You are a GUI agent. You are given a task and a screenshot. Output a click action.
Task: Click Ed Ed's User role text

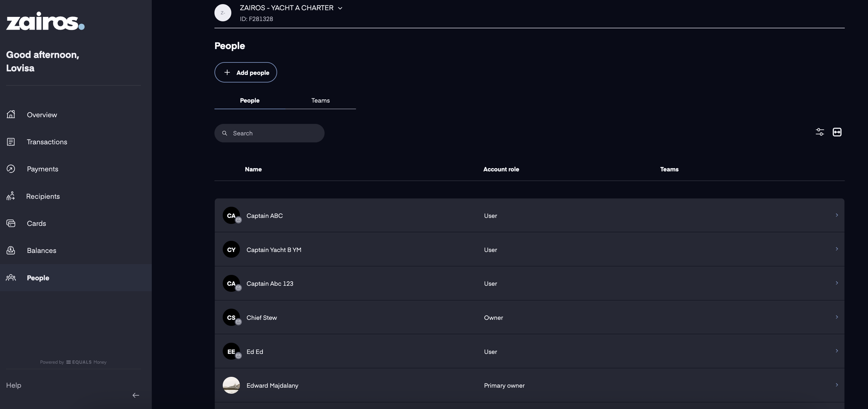click(x=490, y=352)
